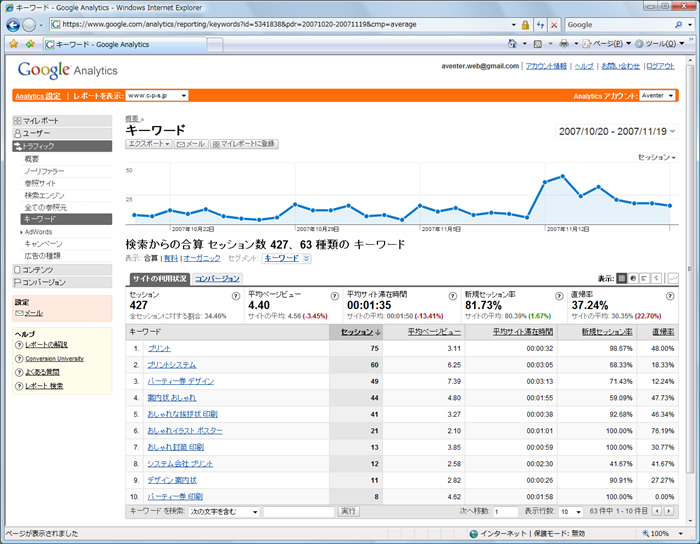Open the セッション graph metric dropdown
The width and height of the screenshot is (700, 544).
[x=656, y=157]
